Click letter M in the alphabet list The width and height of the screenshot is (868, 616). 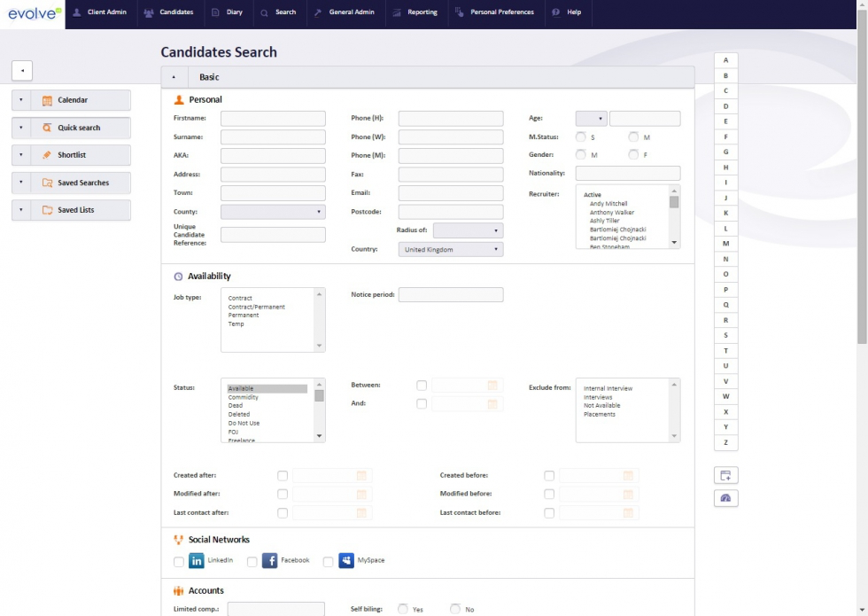click(x=725, y=245)
